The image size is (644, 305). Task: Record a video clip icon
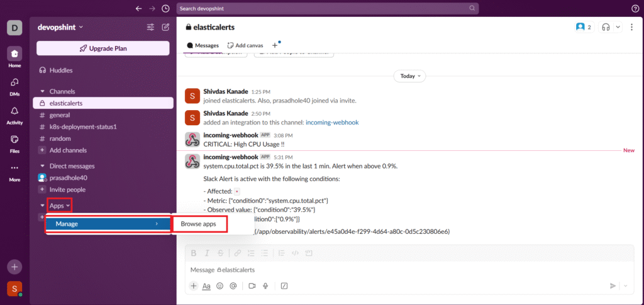tap(252, 286)
